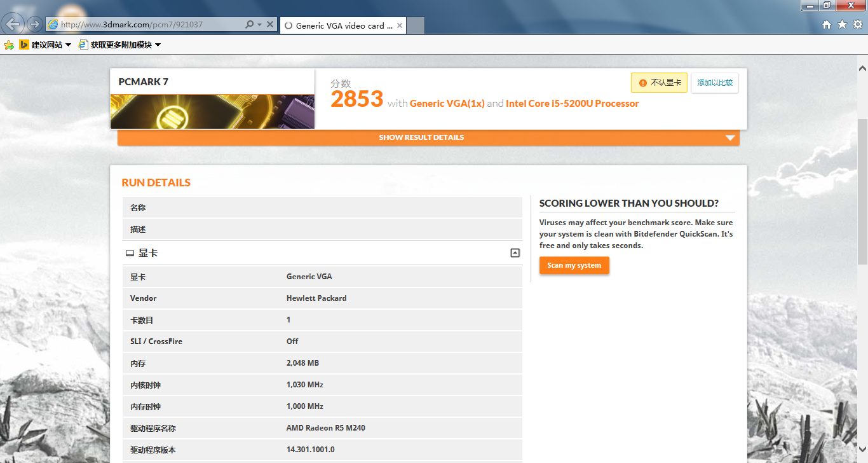This screenshot has height=463, width=868.
Task: Click the Generic VGA value in 显卡 row
Action: (x=309, y=277)
